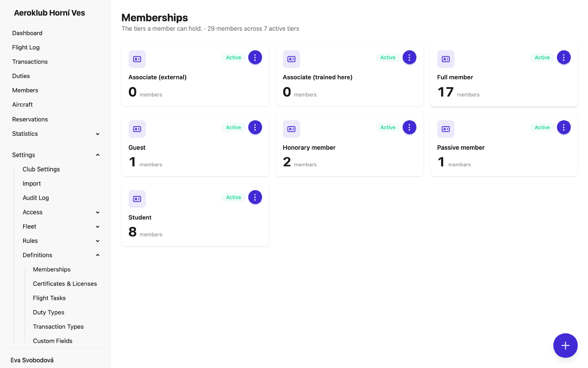Image resolution: width=588 pixels, height=368 pixels.
Task: Open options menu for Student tier
Action: (x=255, y=197)
